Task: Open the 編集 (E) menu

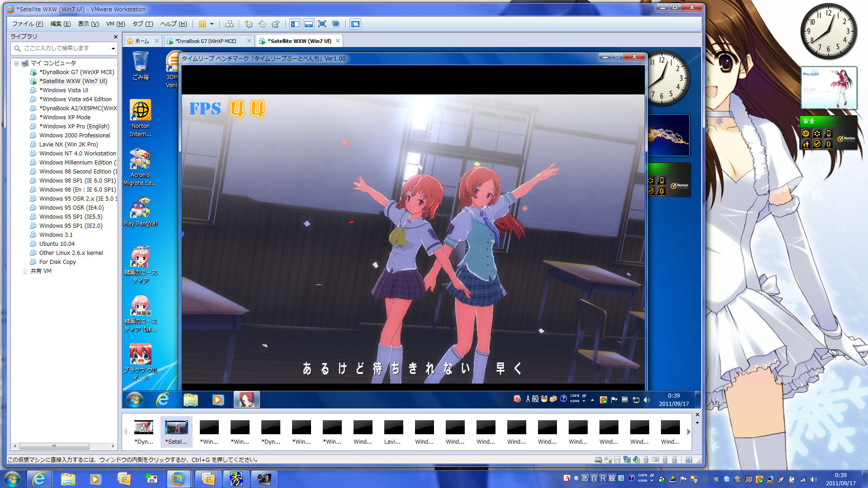Action: [x=61, y=24]
